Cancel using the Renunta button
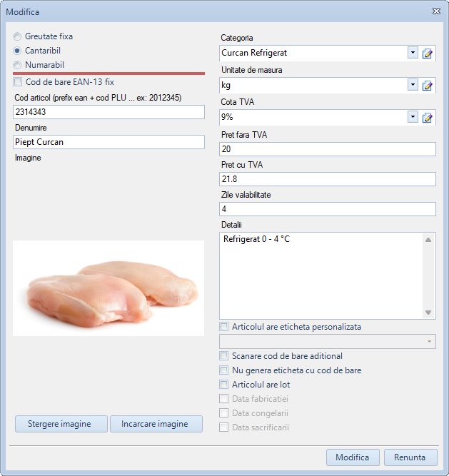This screenshot has height=476, width=449. tap(410, 457)
